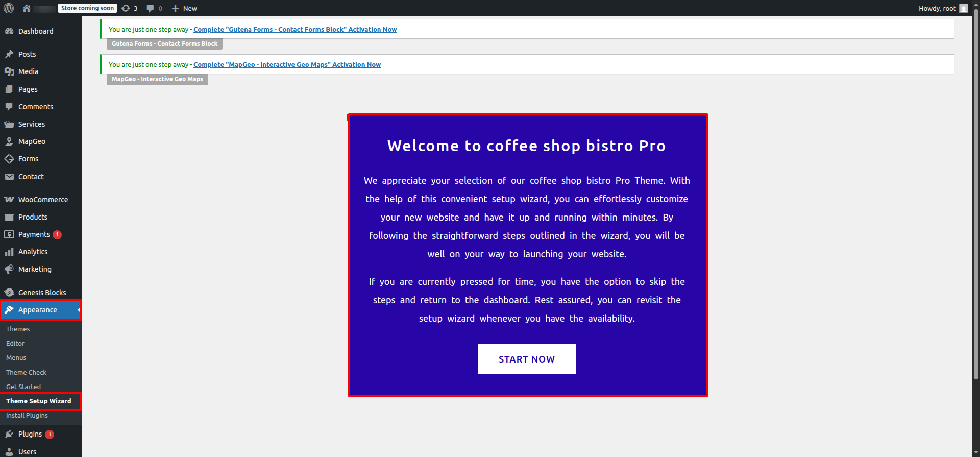Open the site home icon
The width and height of the screenshot is (980, 457).
pyautogui.click(x=27, y=8)
